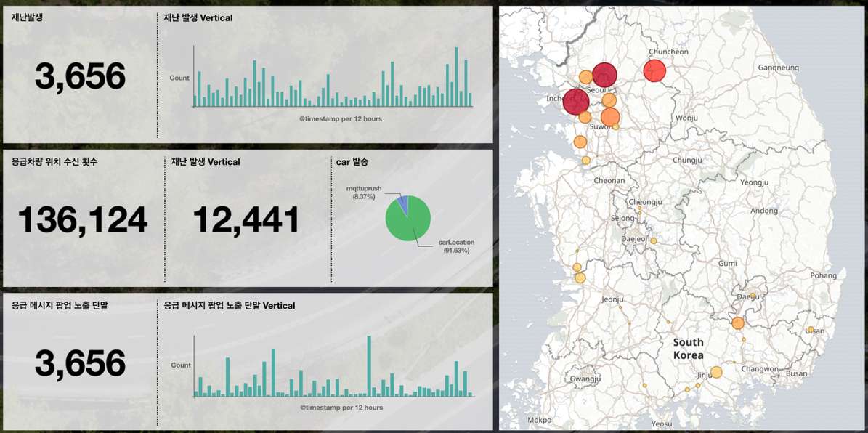Screen dimensions: 868x433
Task: Click the red circle below the Chuncheon label
Action: click(x=655, y=70)
